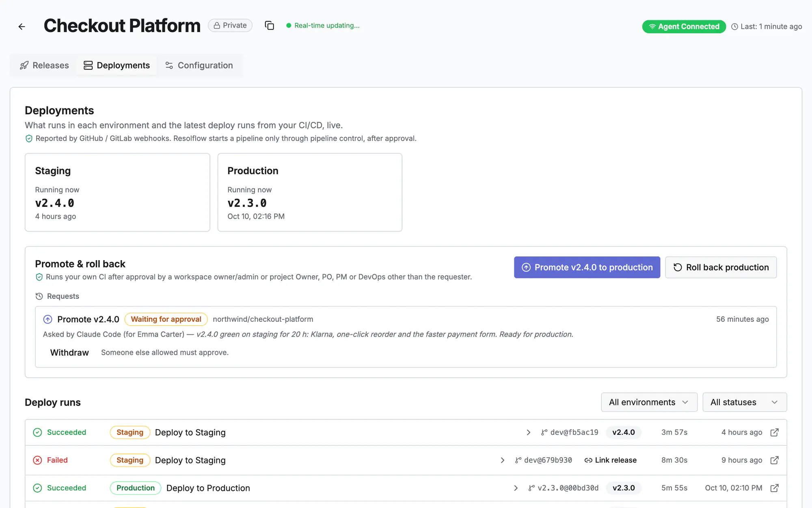The height and width of the screenshot is (508, 812).
Task: Expand the succeeded Deploy to Staging run chevron
Action: (528, 432)
